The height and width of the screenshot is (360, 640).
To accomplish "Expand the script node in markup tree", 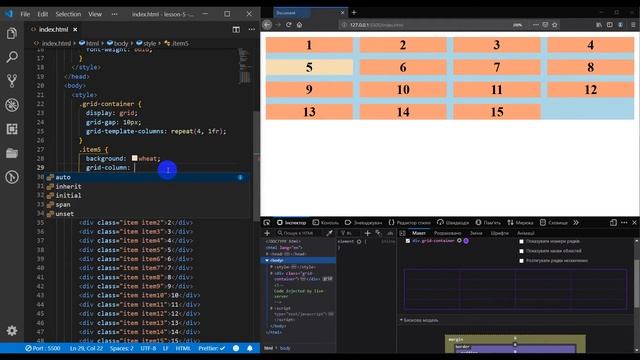I will pyautogui.click(x=271, y=308).
